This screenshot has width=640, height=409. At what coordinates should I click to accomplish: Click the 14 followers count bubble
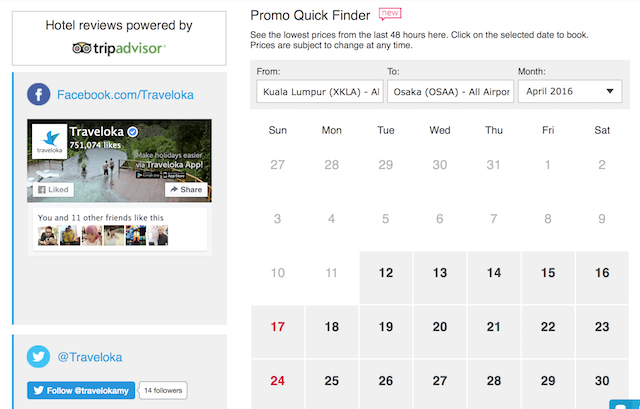pos(162,390)
